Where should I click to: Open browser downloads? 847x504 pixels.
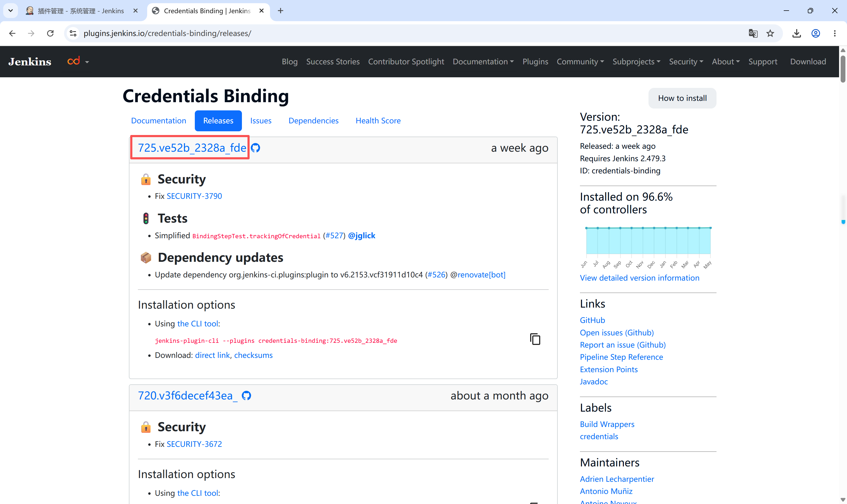pyautogui.click(x=797, y=33)
